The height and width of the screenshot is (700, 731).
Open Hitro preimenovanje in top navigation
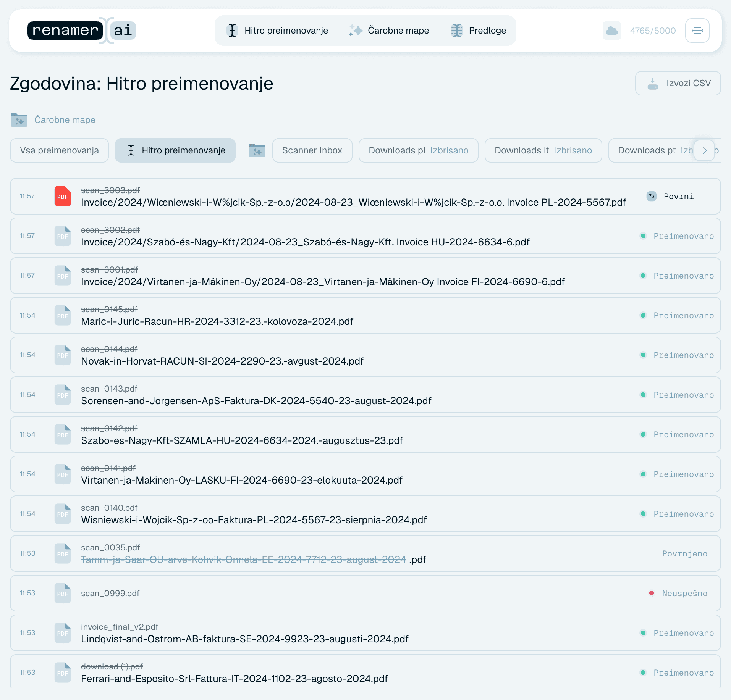277,31
